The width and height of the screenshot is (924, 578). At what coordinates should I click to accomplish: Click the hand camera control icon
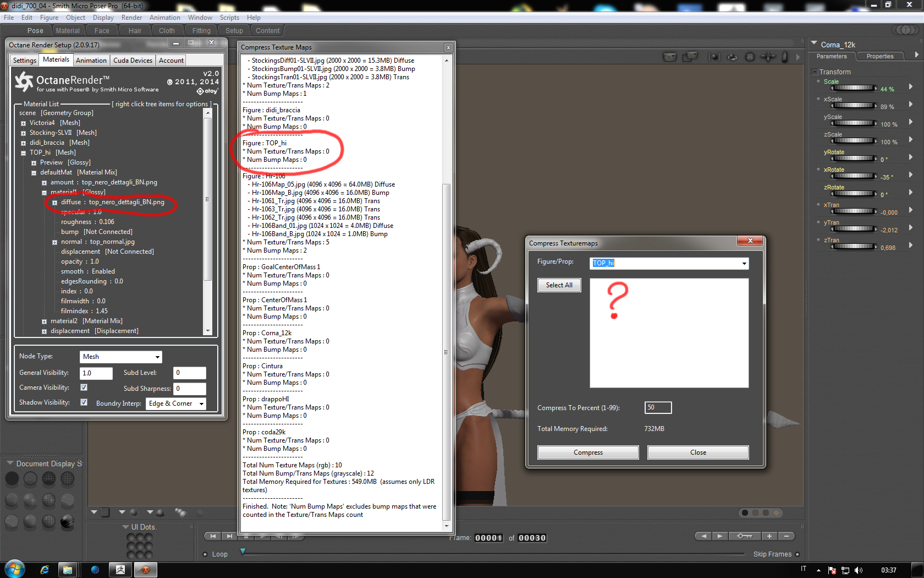tap(785, 57)
